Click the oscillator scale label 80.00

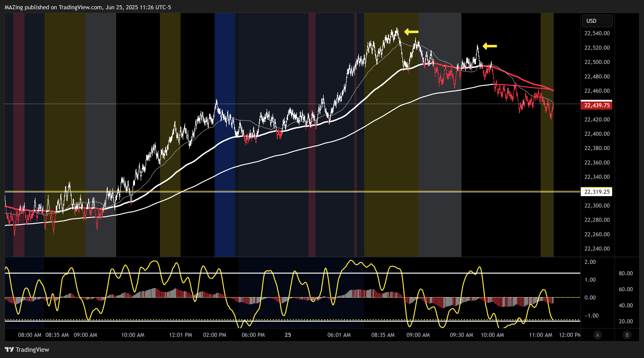(x=626, y=273)
